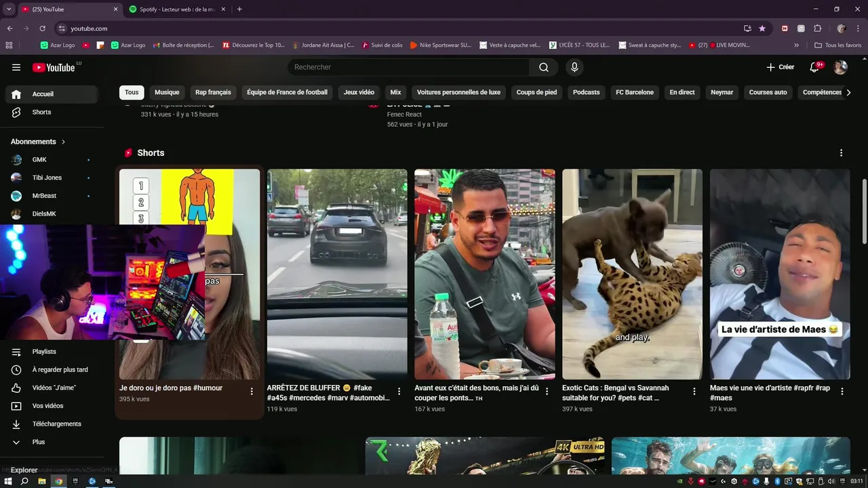
Task: Click the Fenec React channel name
Action: (x=404, y=115)
